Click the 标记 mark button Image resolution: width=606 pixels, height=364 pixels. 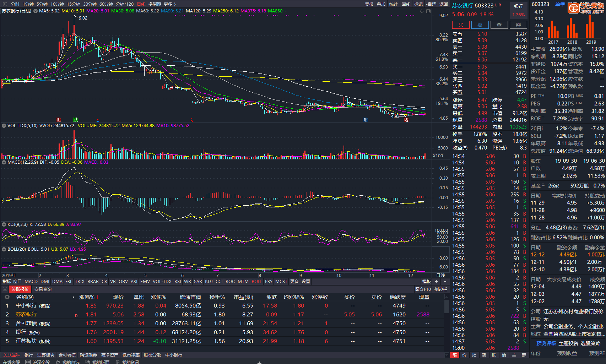click(x=418, y=4)
